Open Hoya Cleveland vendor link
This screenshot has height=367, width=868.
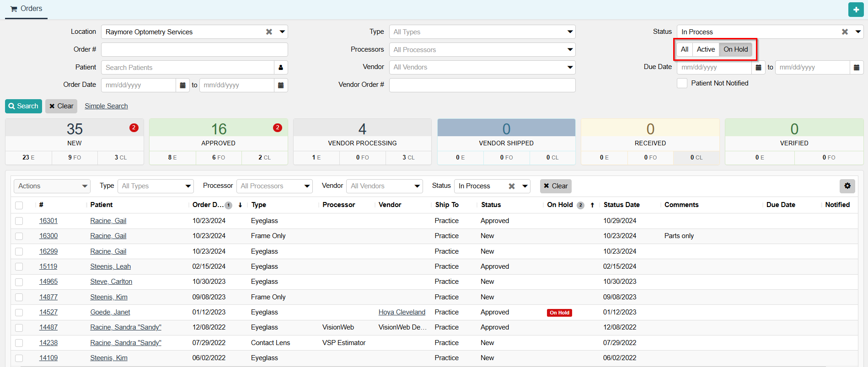[402, 313]
